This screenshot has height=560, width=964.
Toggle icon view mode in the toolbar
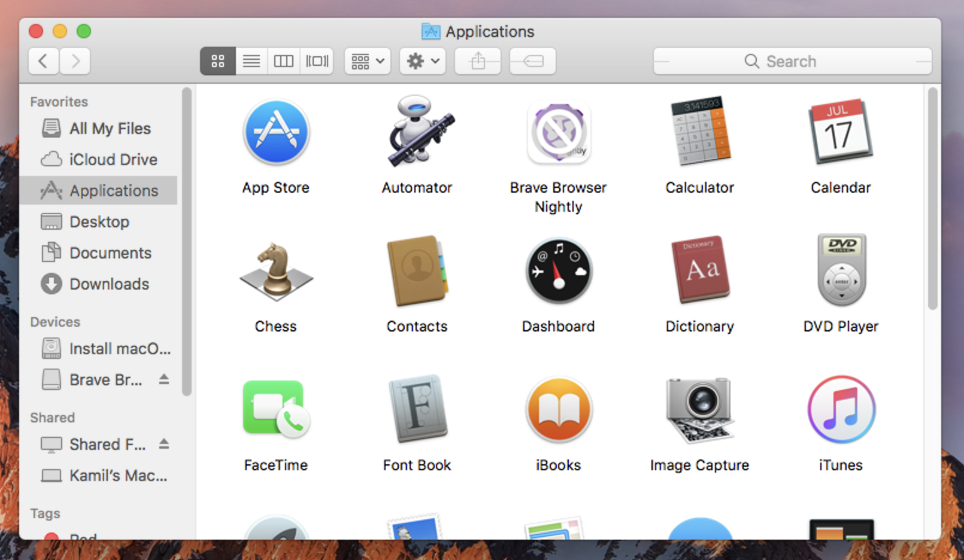pyautogui.click(x=217, y=60)
